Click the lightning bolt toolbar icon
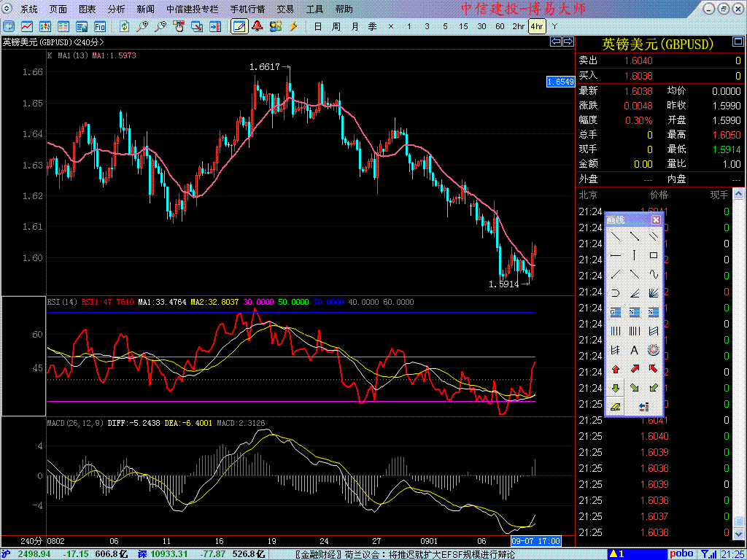The height and width of the screenshot is (560, 747). 293,26
